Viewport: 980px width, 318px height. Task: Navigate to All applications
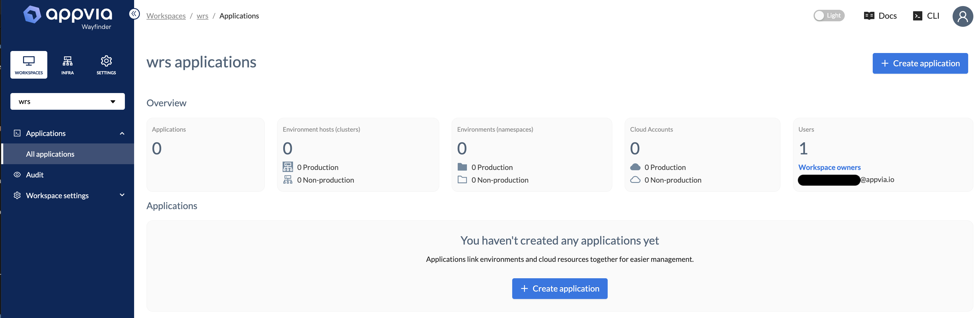point(50,154)
